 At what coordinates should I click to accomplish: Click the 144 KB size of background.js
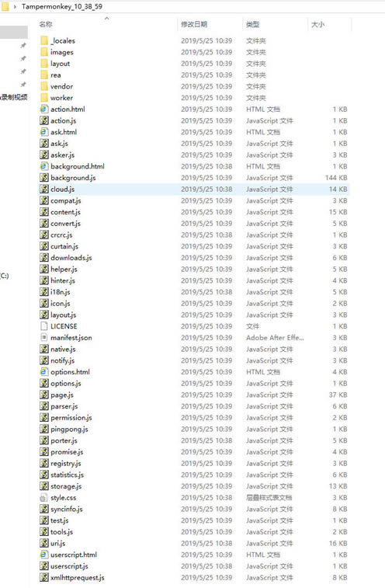tap(336, 178)
